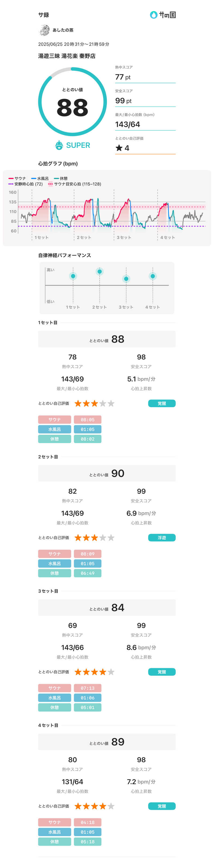This screenshot has height=868, width=214.
Task: Click the SUPER mascot icon
Action: point(59,145)
